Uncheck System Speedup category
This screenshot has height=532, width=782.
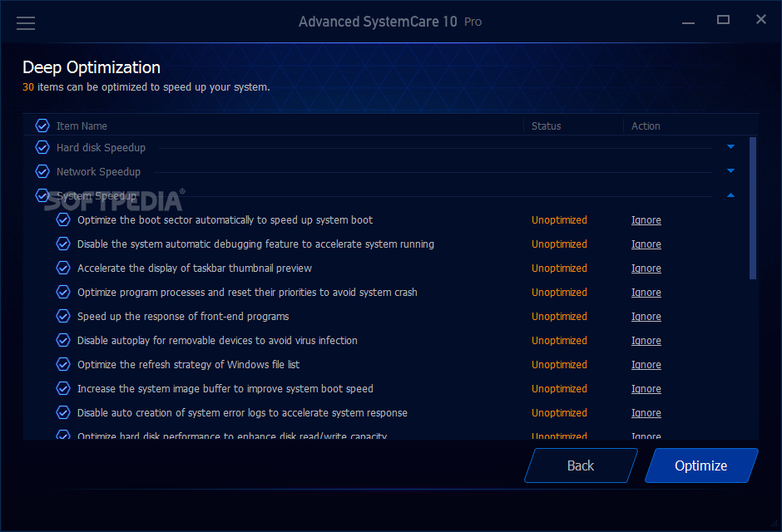point(42,195)
